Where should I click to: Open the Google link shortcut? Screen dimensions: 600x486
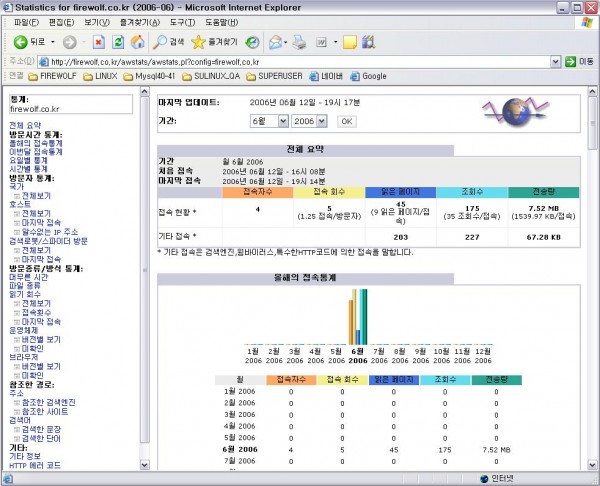point(368,76)
